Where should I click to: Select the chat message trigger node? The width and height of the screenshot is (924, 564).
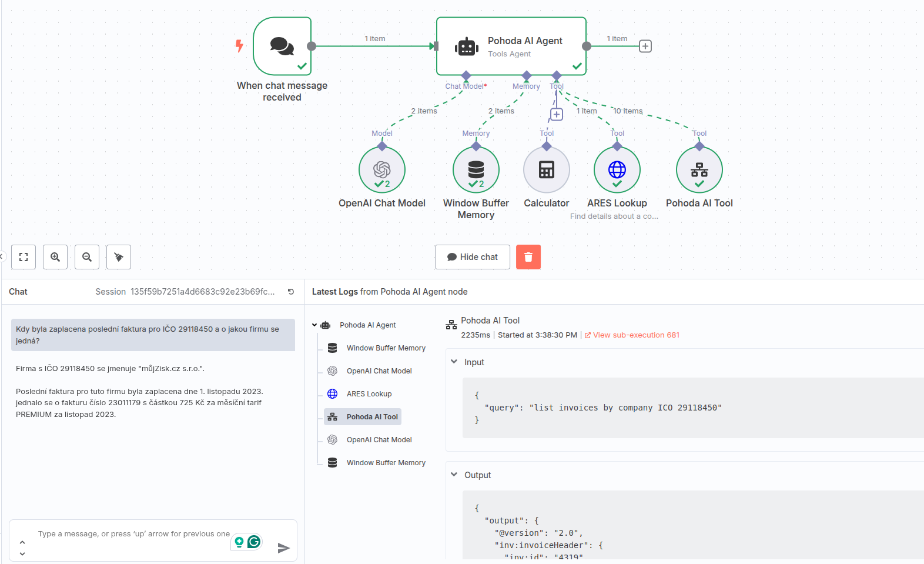282,46
